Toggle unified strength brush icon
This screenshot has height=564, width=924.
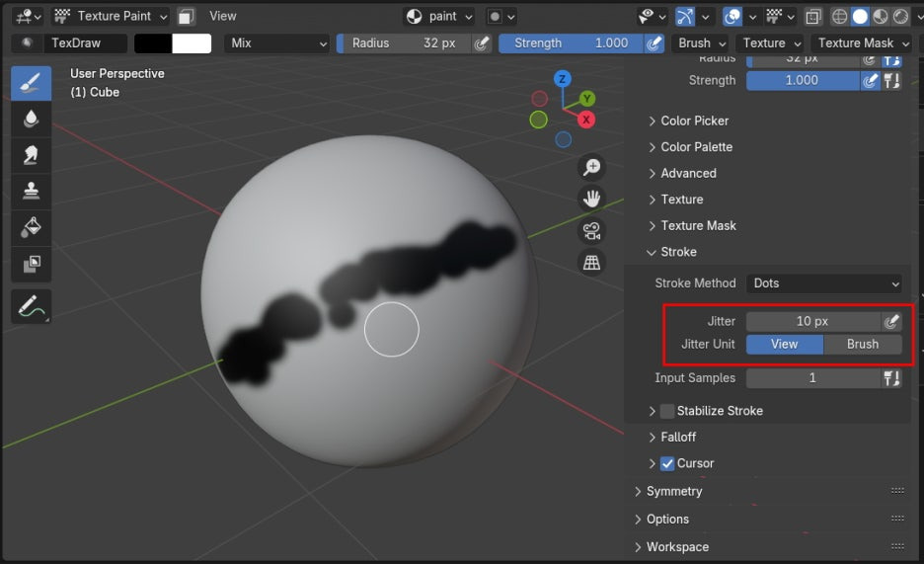pyautogui.click(x=891, y=80)
